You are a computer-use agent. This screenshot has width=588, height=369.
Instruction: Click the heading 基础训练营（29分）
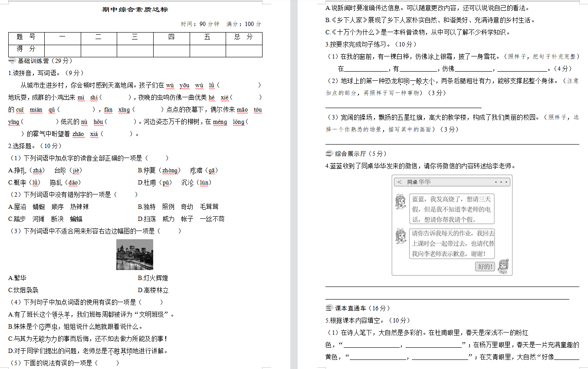click(45, 61)
